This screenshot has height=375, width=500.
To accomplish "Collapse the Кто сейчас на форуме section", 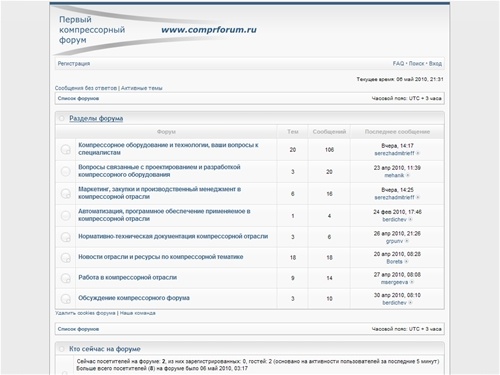I will [61, 349].
